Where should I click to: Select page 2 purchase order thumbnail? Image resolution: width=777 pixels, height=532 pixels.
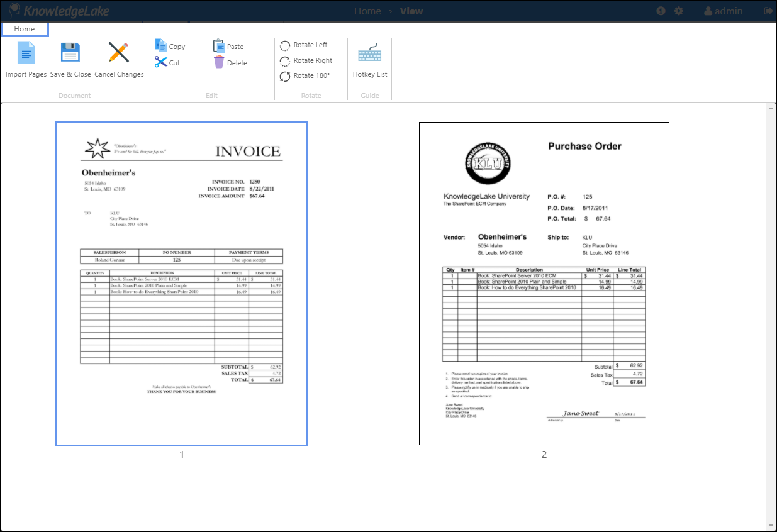click(x=544, y=284)
